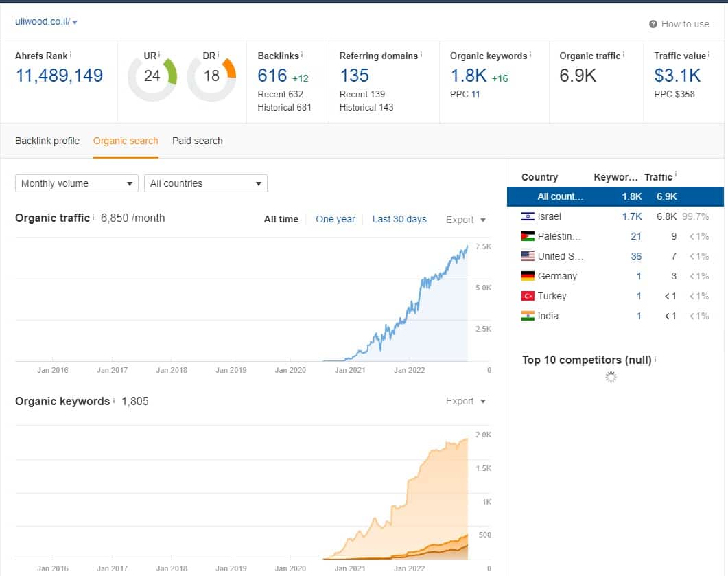Open the uliwood.co.il domain dropdown
This screenshot has width=728, height=576.
click(x=45, y=22)
